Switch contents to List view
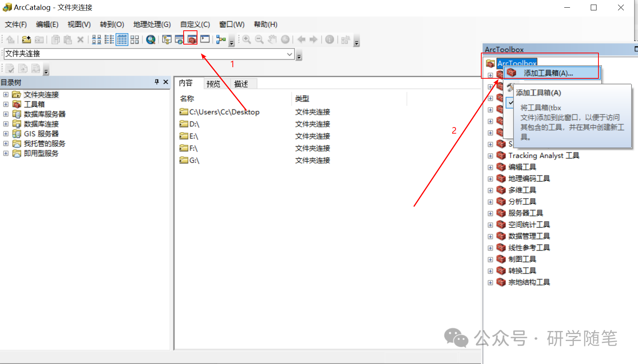This screenshot has width=638, height=364. click(x=109, y=39)
